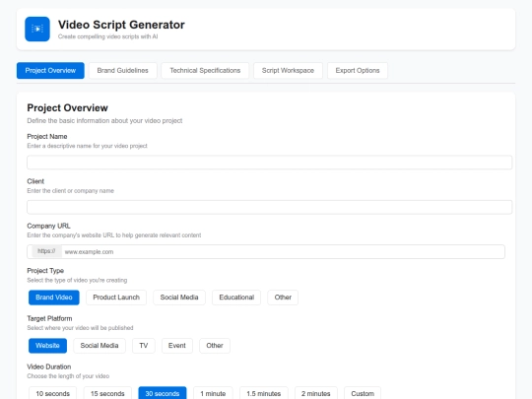Click the Video Script Generator logo icon
Viewport: 532px width, 399px height.
[x=37, y=29]
